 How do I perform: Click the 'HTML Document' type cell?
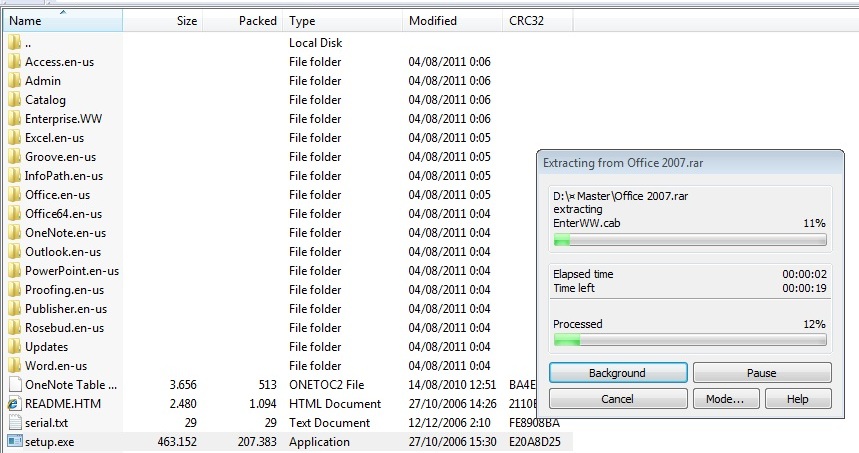pos(335,404)
